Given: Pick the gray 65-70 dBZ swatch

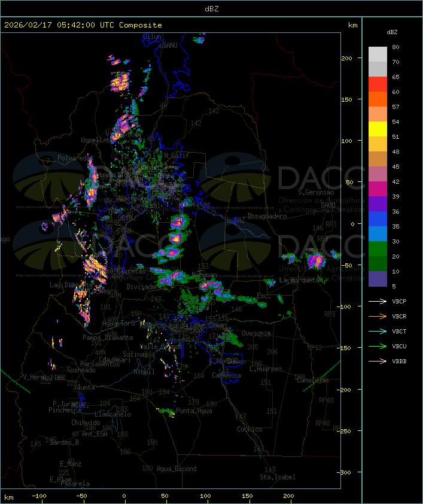Looking at the screenshot, I should tap(378, 69).
